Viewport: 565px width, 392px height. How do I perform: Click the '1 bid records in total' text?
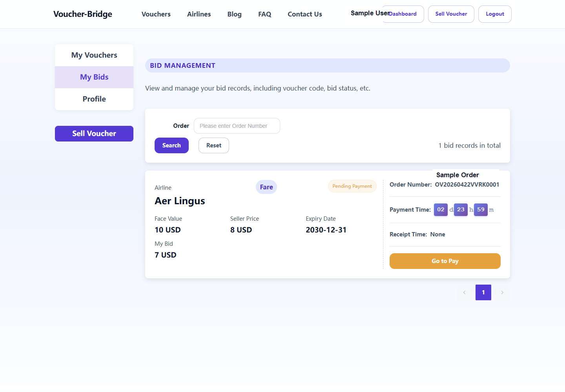[x=469, y=145]
